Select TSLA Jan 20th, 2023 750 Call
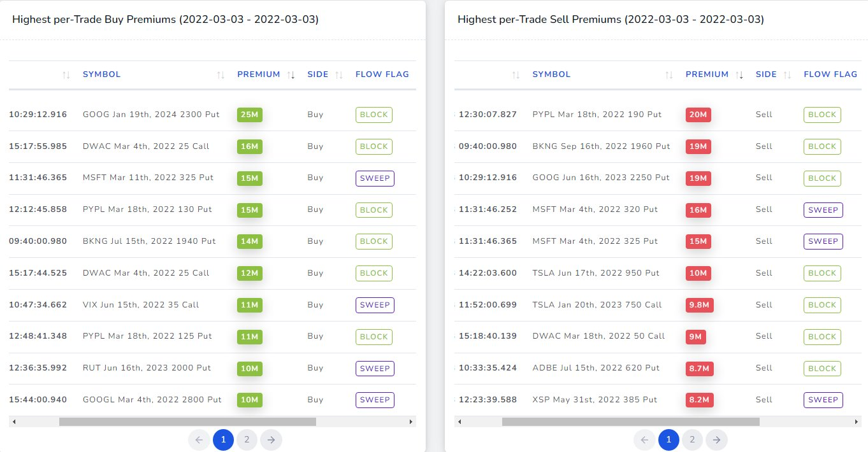The height and width of the screenshot is (452, 868). pos(597,305)
